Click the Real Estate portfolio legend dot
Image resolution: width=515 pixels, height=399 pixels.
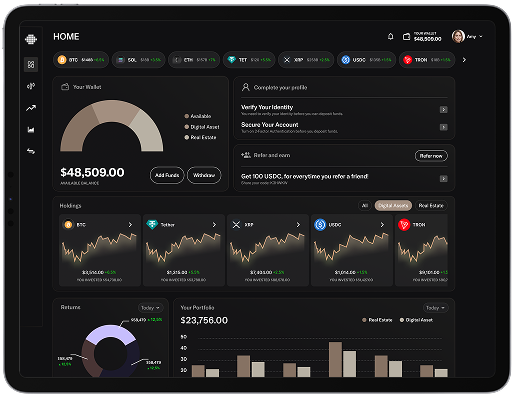point(364,320)
